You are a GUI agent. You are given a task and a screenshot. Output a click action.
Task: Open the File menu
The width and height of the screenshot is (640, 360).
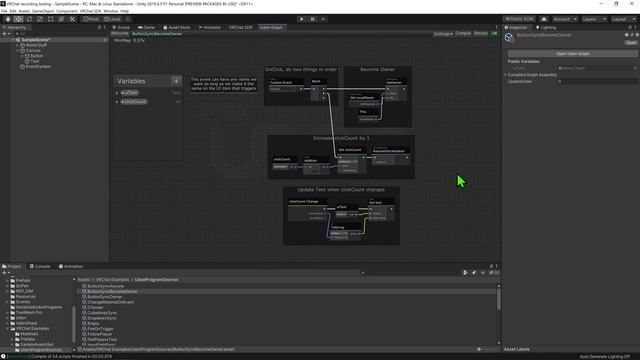click(x=4, y=11)
